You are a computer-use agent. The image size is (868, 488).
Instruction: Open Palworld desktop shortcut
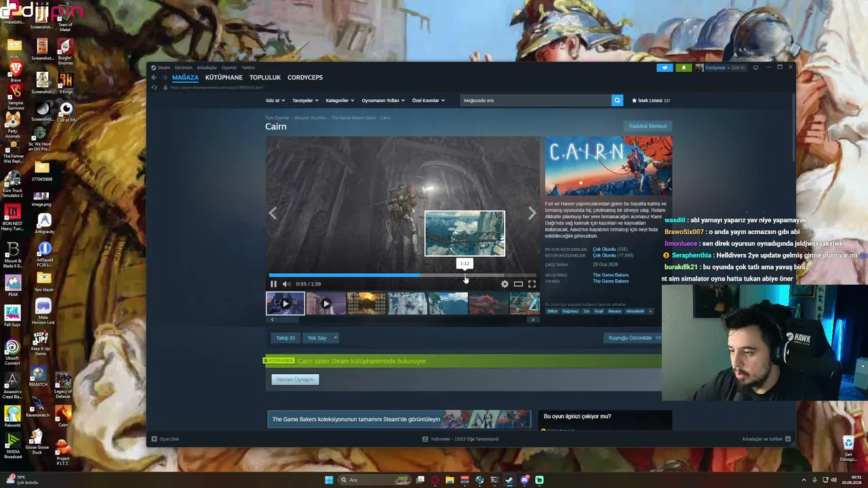click(13, 415)
